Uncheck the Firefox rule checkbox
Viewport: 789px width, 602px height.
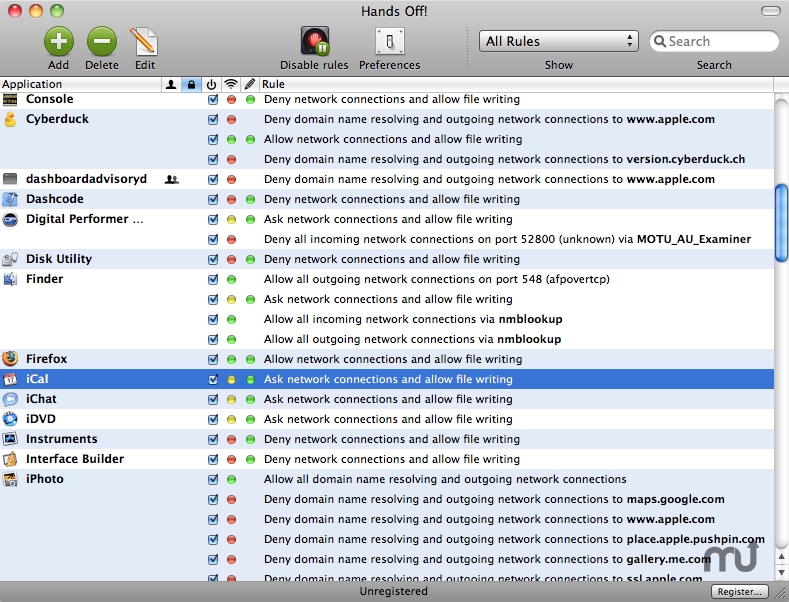click(x=213, y=359)
